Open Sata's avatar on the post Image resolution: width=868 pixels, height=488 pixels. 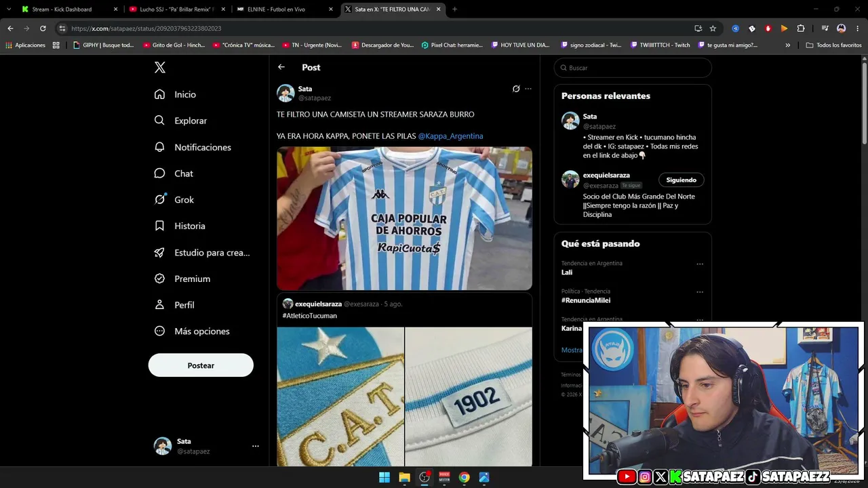tap(285, 93)
